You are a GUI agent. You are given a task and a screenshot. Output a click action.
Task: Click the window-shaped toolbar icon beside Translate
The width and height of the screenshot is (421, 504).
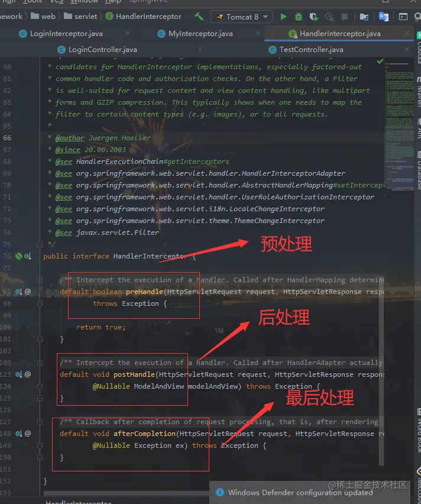click(x=403, y=17)
